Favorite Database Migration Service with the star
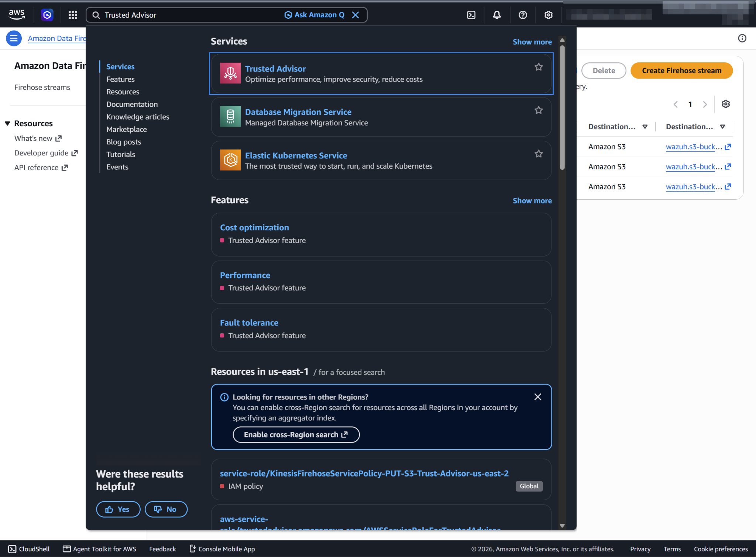The image size is (756, 557). pyautogui.click(x=539, y=110)
